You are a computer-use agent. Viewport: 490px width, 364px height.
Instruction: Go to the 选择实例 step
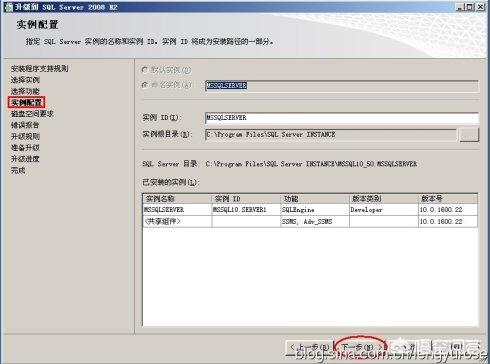25,80
